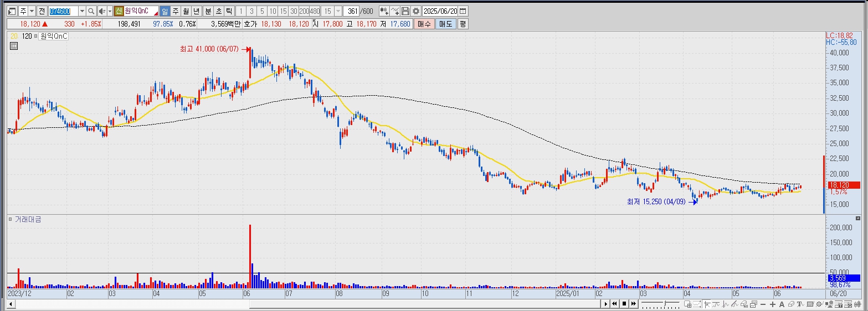Viewport: 868px width, 311px height.
Task: Select weekly '주' chart period
Action: [176, 11]
